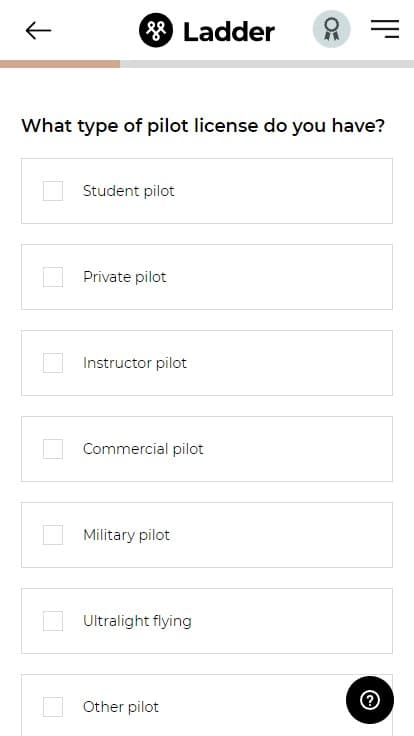This screenshot has height=736, width=414.
Task: Select the Ultralight flying option label
Action: pos(137,621)
